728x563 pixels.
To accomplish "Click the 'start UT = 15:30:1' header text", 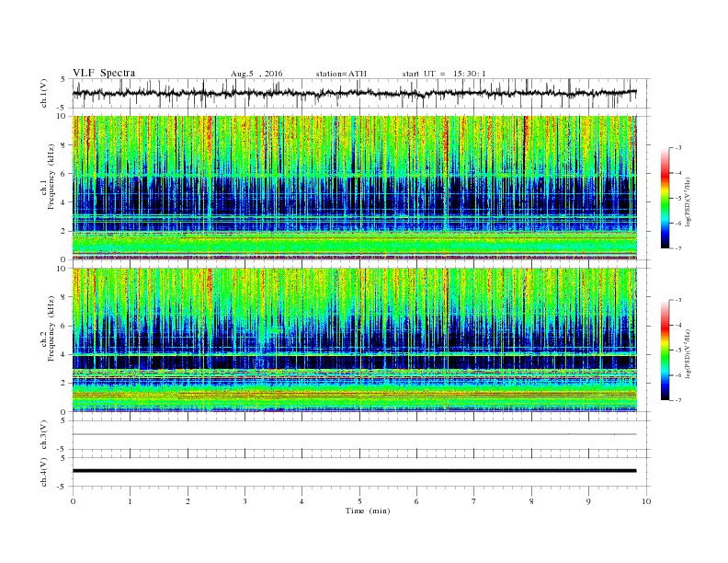I will [x=444, y=74].
